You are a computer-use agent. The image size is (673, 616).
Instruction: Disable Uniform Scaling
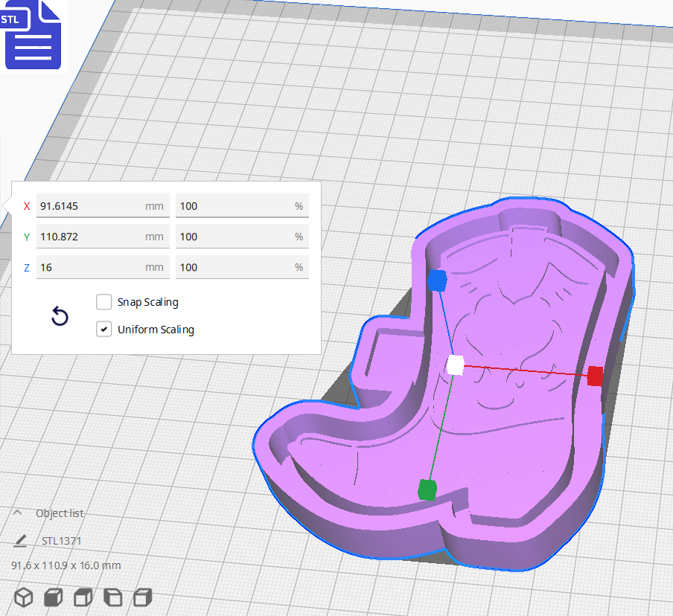tap(103, 329)
